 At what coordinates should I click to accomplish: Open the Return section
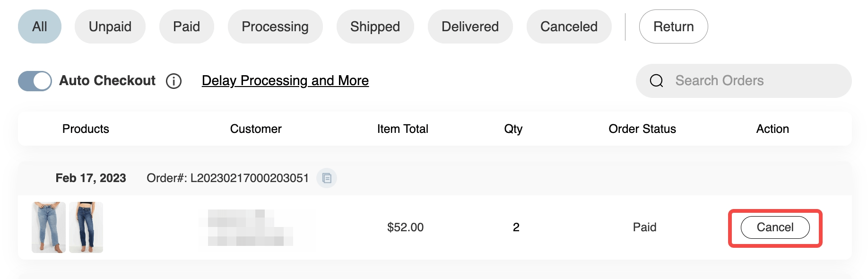coord(673,26)
